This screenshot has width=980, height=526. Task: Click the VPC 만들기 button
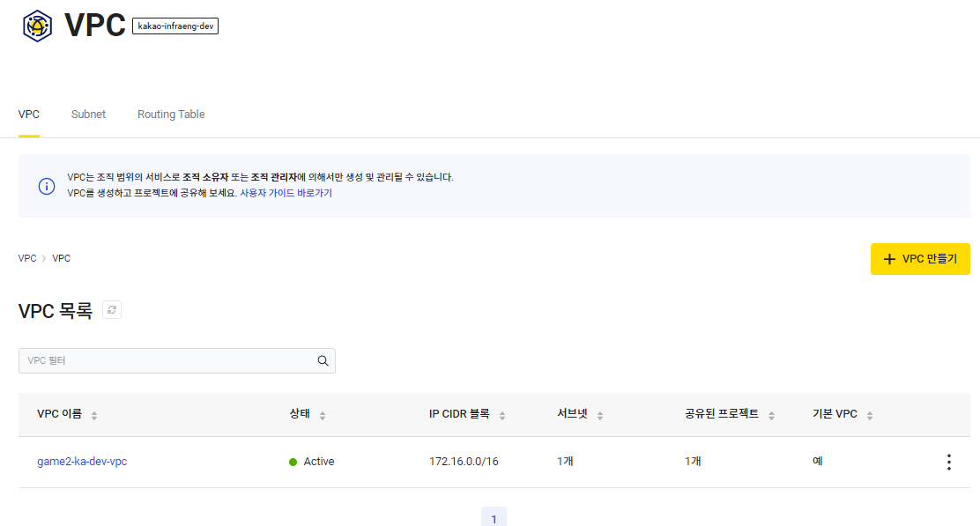coord(920,258)
